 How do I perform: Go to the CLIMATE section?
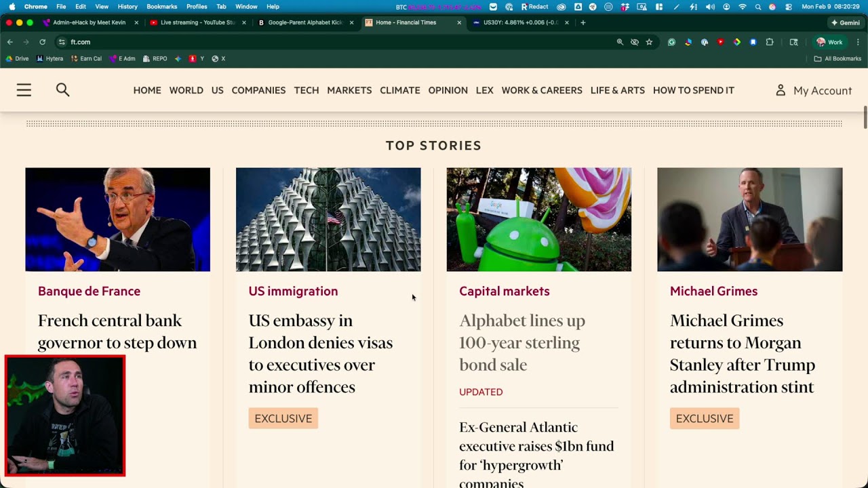tap(400, 90)
